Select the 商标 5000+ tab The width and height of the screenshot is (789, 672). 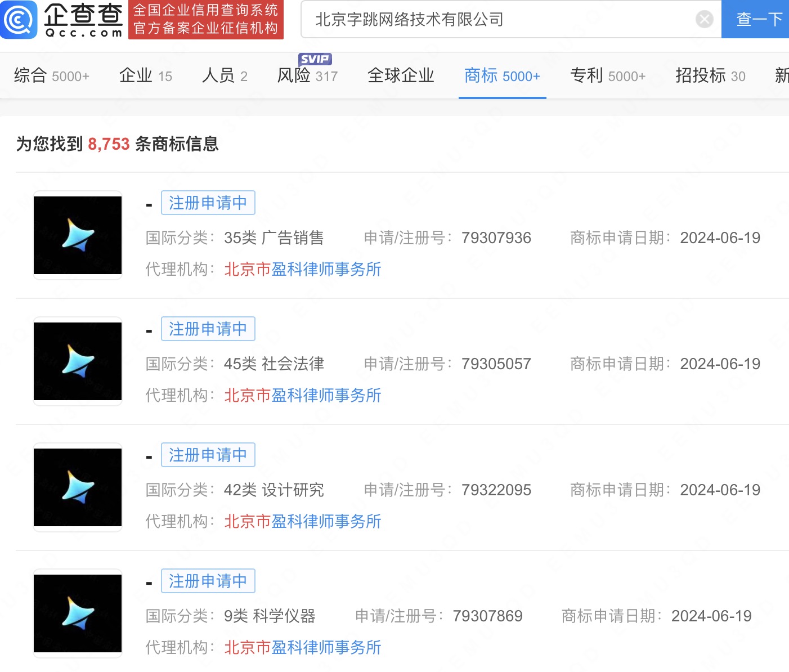pos(502,75)
